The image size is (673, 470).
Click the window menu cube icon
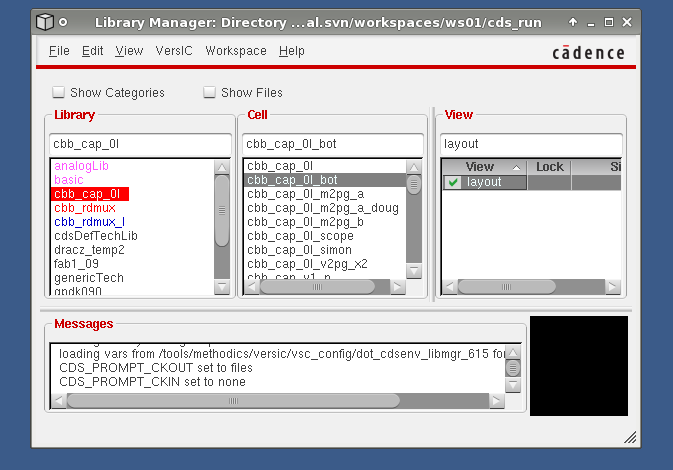pos(45,21)
